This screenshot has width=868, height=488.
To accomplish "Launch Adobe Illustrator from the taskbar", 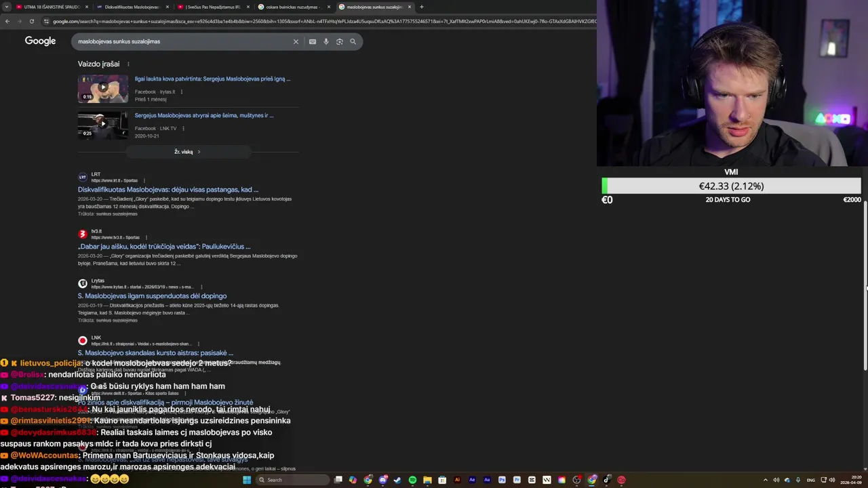I will tap(457, 480).
